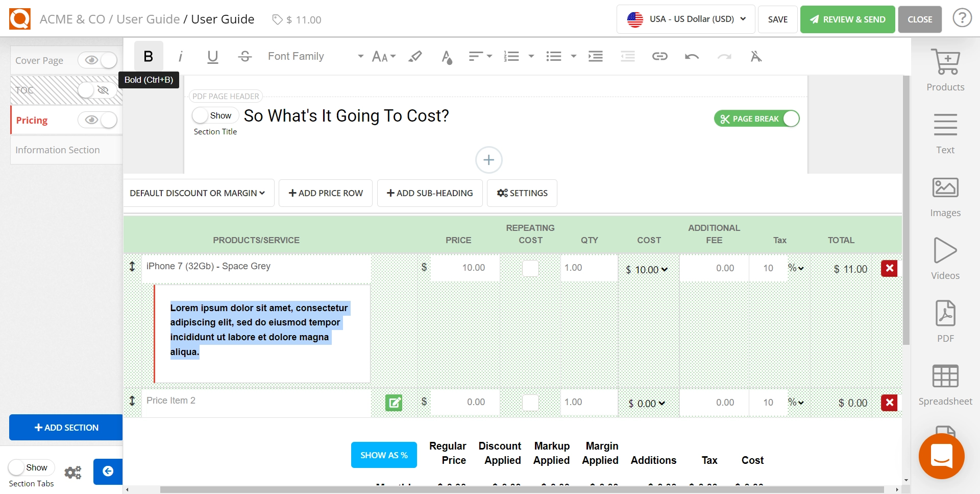
Task: Check repeating cost box for iPhone 7
Action: (x=530, y=268)
